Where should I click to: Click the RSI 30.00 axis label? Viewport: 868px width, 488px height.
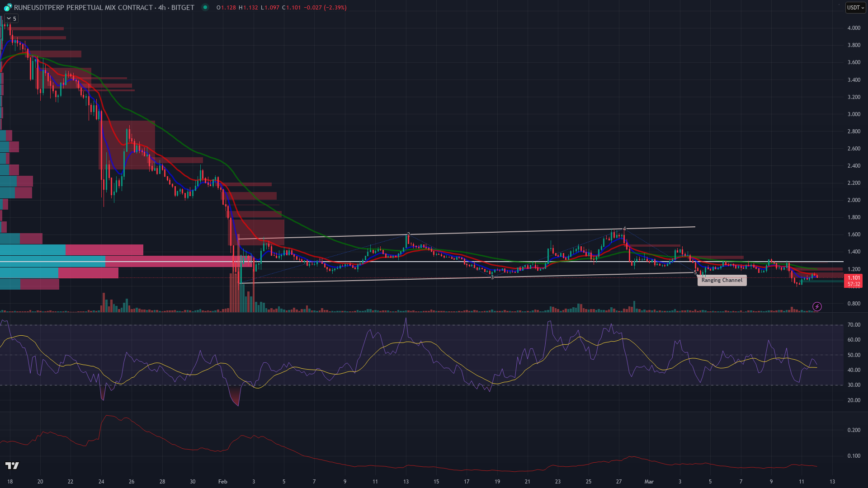(x=854, y=385)
